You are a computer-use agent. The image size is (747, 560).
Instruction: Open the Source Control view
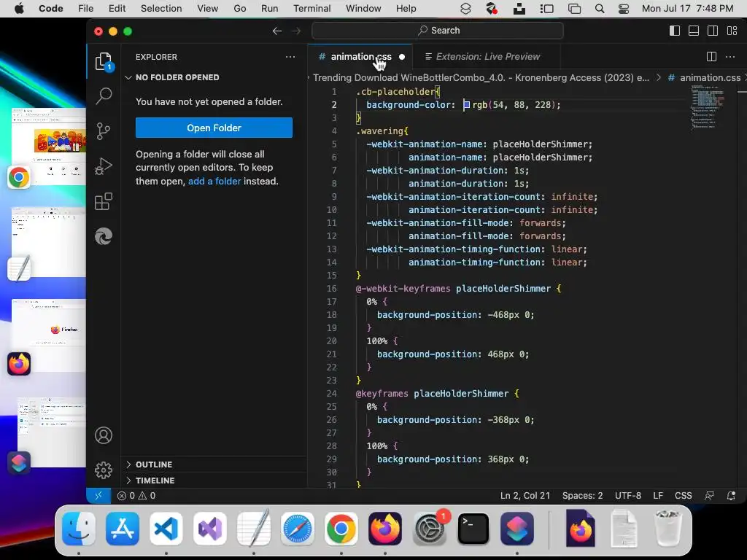click(x=104, y=131)
